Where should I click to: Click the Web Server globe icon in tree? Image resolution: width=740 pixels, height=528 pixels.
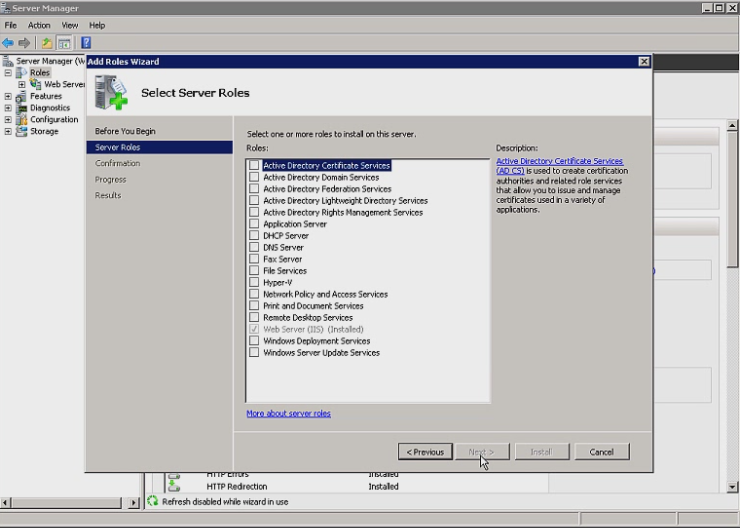point(35,84)
